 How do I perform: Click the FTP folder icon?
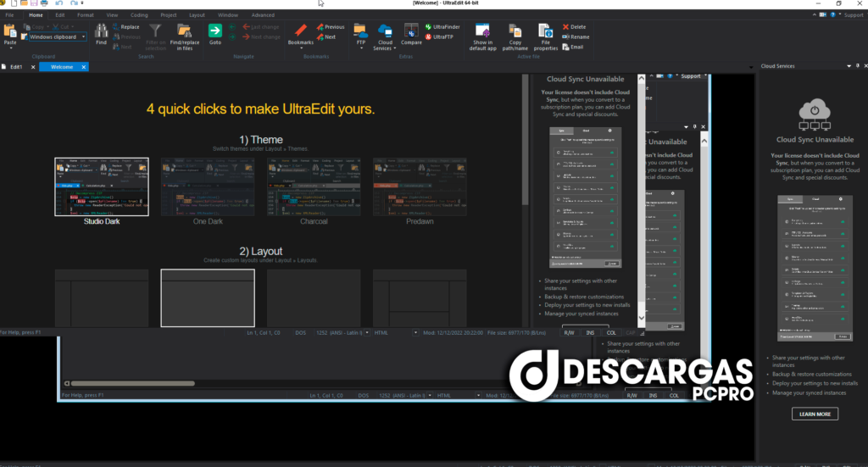[360, 31]
